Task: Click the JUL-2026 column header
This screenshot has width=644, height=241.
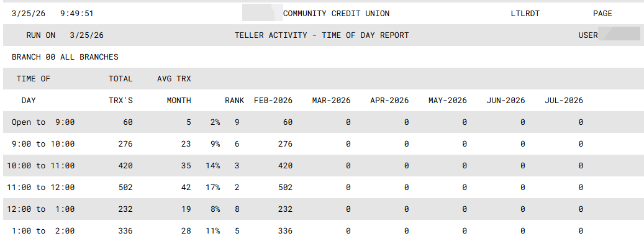Action: pyautogui.click(x=564, y=101)
